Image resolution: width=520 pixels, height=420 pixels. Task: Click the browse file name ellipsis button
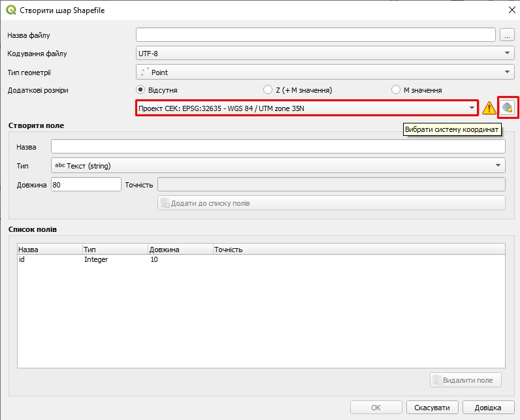point(508,35)
